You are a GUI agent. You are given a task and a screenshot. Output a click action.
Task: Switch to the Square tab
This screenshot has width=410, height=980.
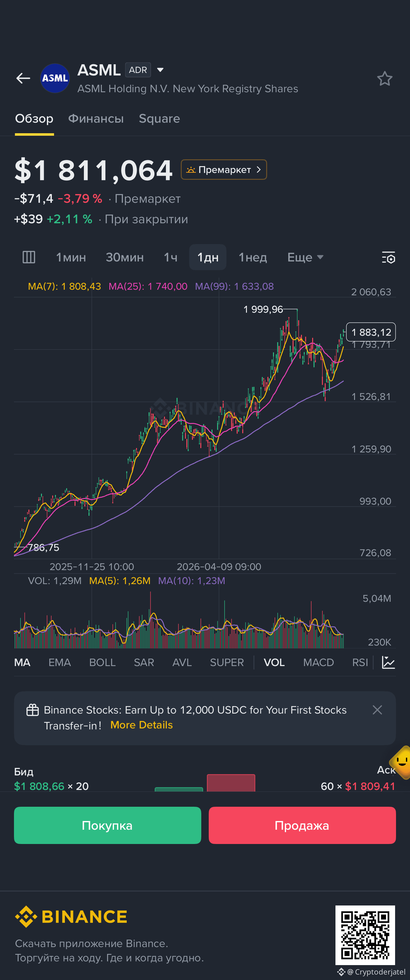point(160,119)
